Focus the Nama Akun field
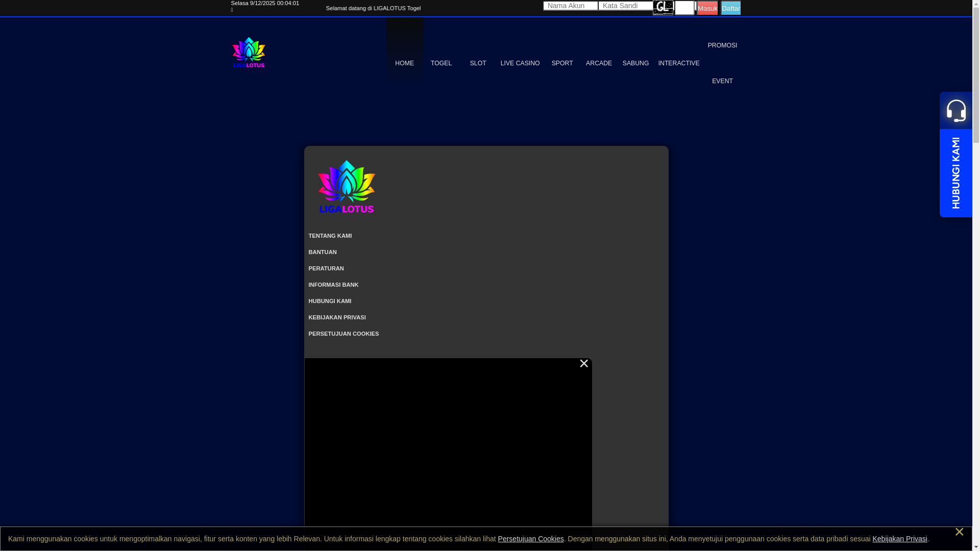 click(x=571, y=6)
